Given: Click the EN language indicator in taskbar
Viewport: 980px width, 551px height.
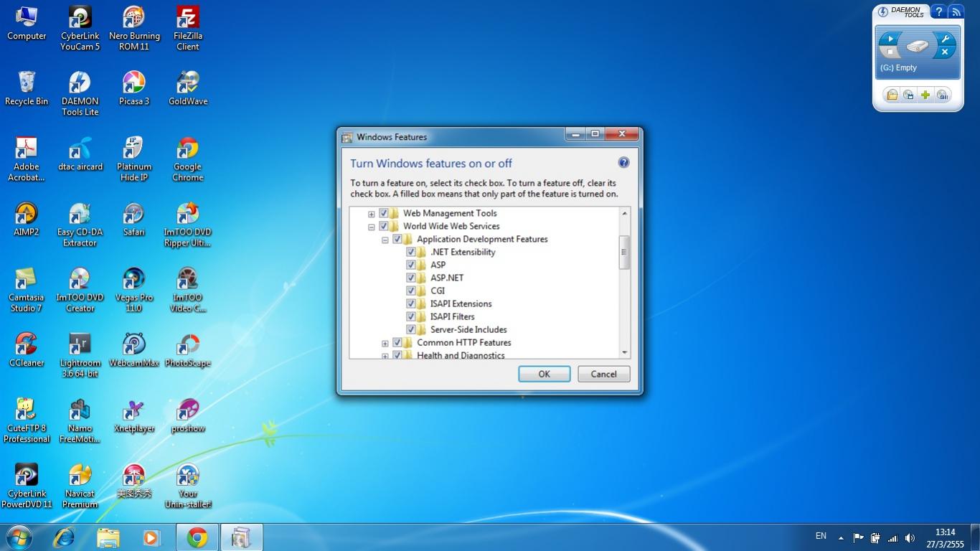Looking at the screenshot, I should pos(821,536).
